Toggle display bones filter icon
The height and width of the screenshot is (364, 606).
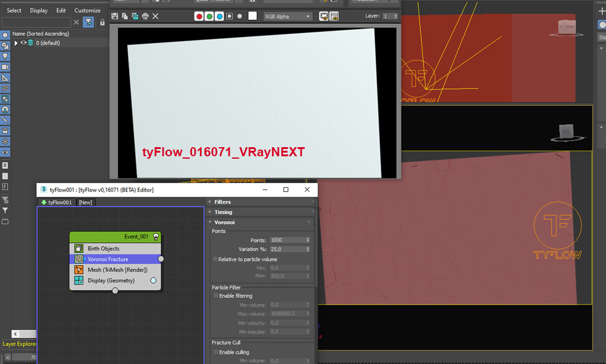[5, 120]
